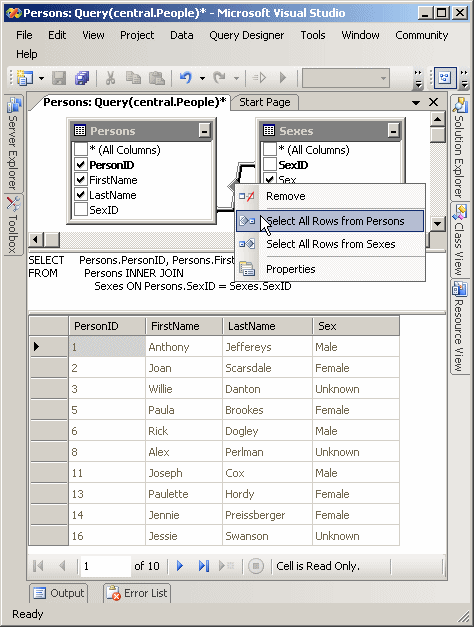Click the LastName column header
This screenshot has width=474, height=627.
pos(268,326)
